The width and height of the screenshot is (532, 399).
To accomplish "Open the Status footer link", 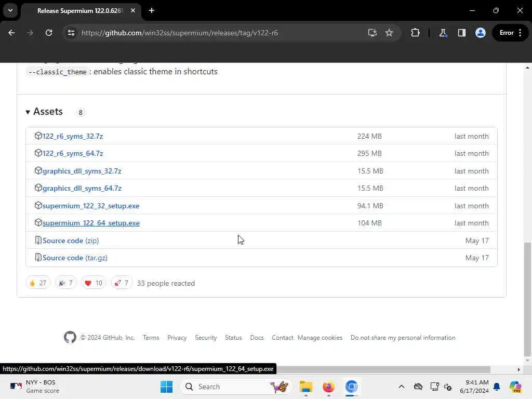I will pyautogui.click(x=233, y=338).
